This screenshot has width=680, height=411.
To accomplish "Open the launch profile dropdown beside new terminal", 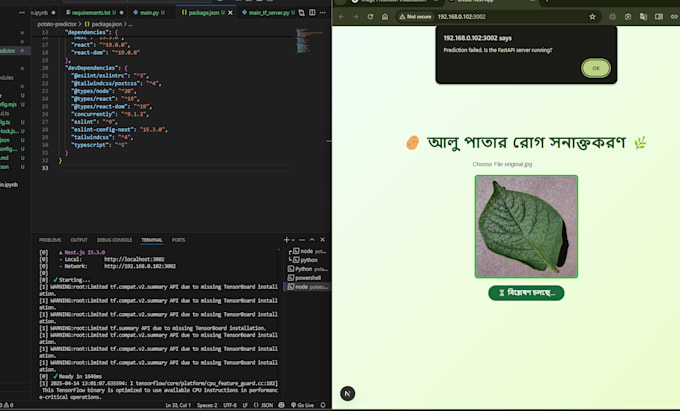I will [295, 240].
